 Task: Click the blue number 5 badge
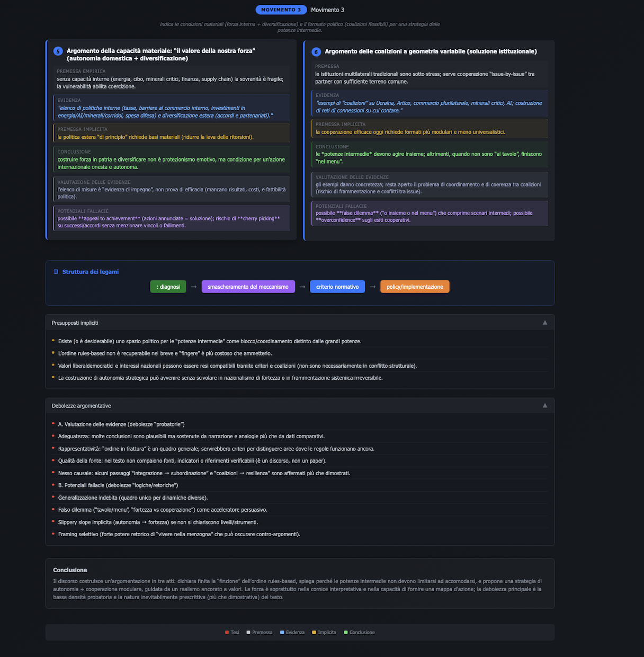click(x=58, y=51)
